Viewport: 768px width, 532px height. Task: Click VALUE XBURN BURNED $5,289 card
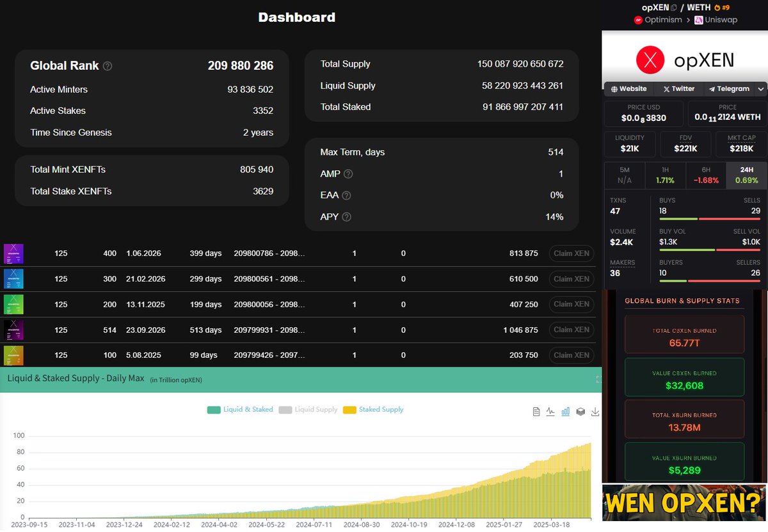point(685,462)
